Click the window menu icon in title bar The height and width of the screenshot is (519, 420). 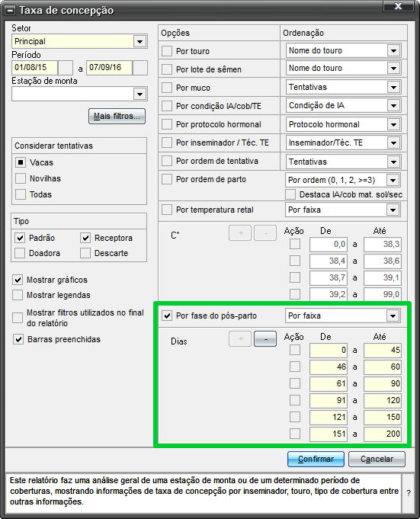(x=10, y=10)
